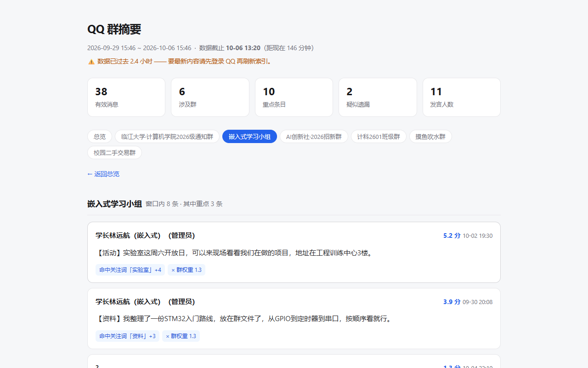Click the 命中关注词「实验室」+4 tag
This screenshot has height=368, width=588.
(x=130, y=270)
